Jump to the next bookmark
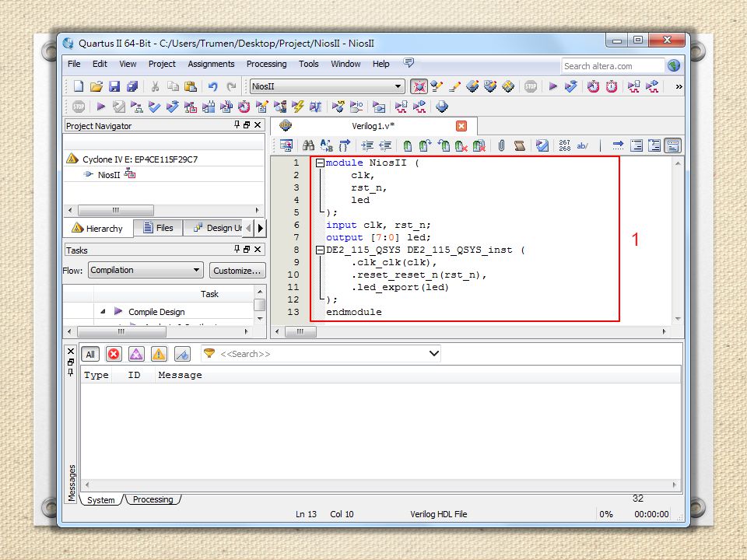Image resolution: width=747 pixels, height=560 pixels. tap(426, 145)
